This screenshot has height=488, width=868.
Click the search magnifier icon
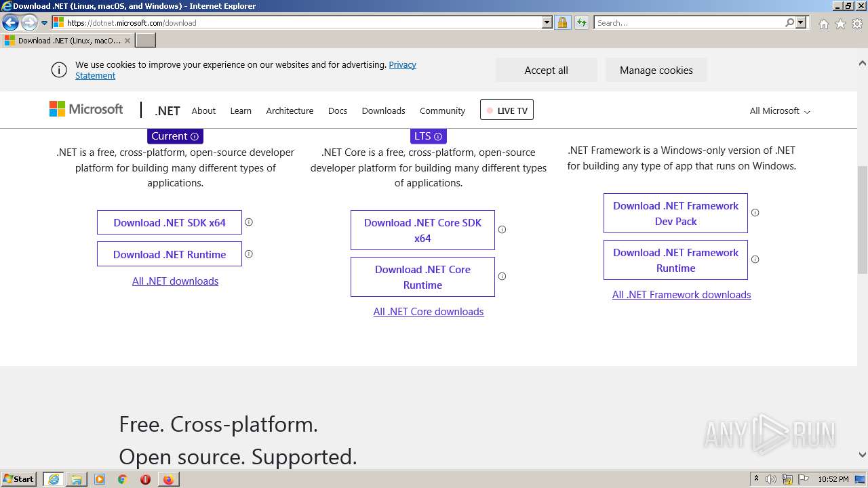click(789, 23)
